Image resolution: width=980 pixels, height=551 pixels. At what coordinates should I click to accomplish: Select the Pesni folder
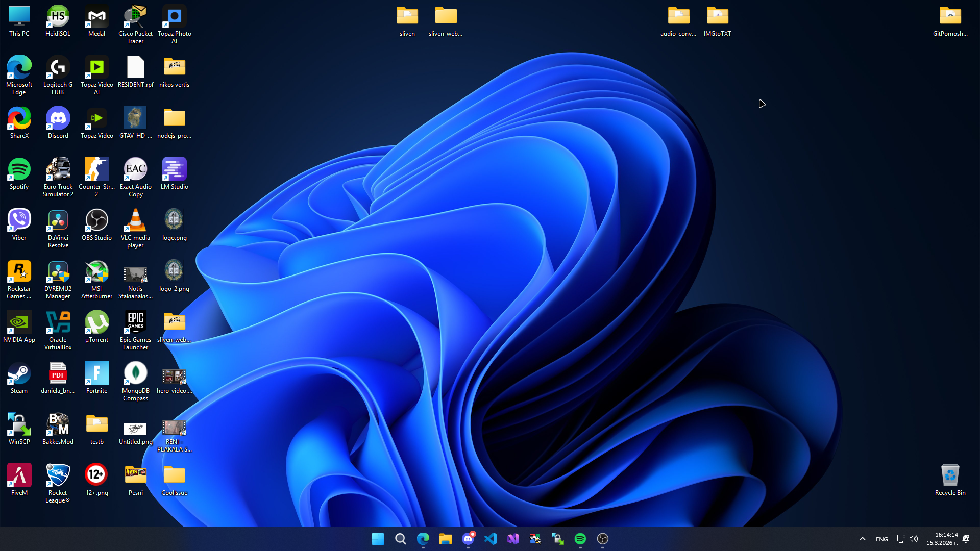point(136,481)
